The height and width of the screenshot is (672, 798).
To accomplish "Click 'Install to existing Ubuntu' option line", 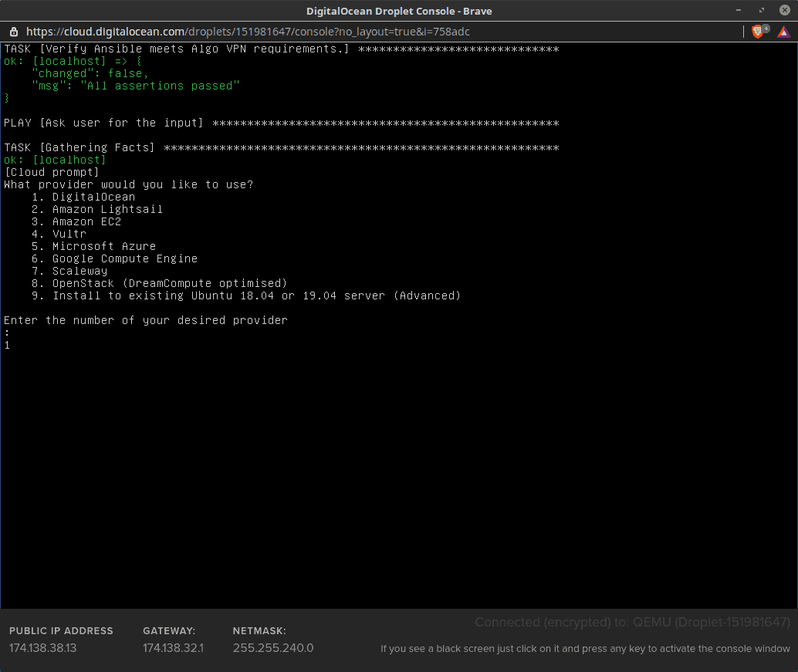I will 246,295.
